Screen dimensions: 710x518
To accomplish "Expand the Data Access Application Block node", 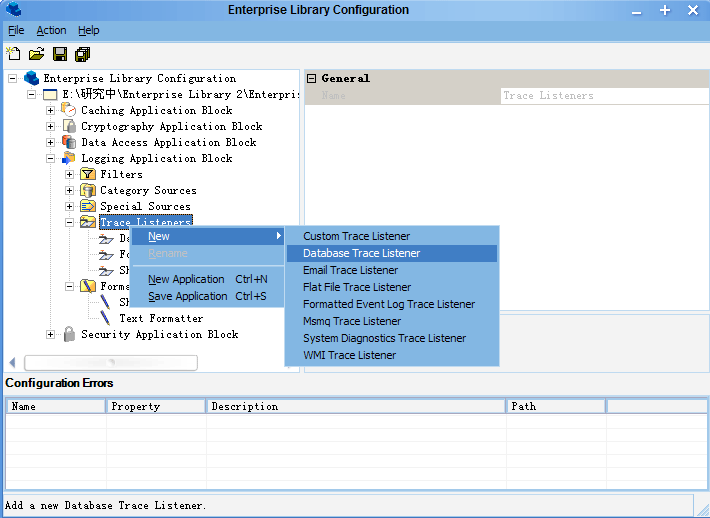I will 50,142.
